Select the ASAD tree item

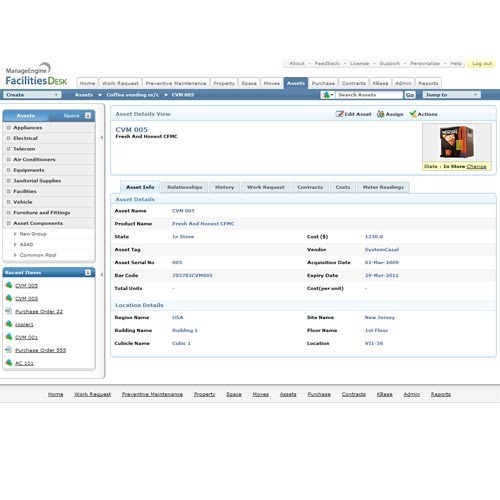[26, 245]
